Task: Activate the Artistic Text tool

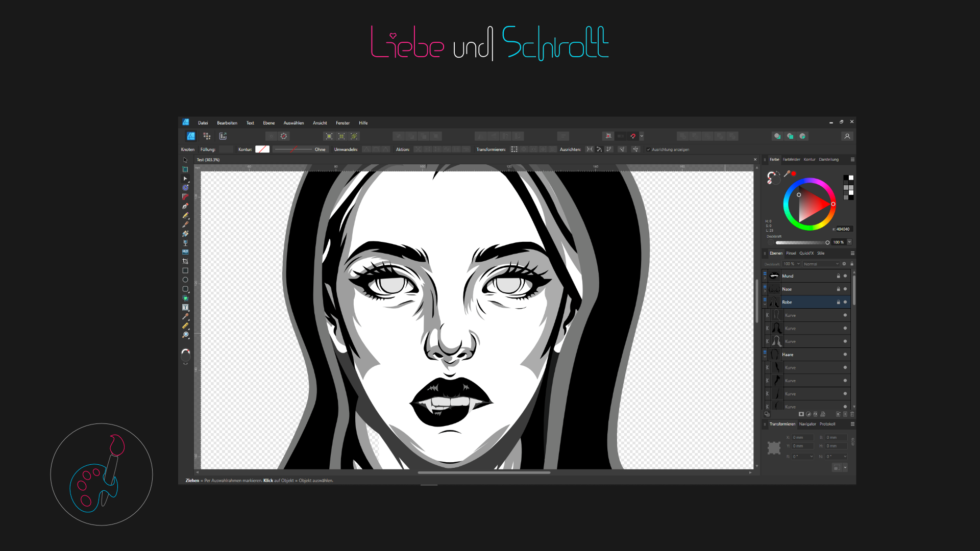Action: [185, 307]
